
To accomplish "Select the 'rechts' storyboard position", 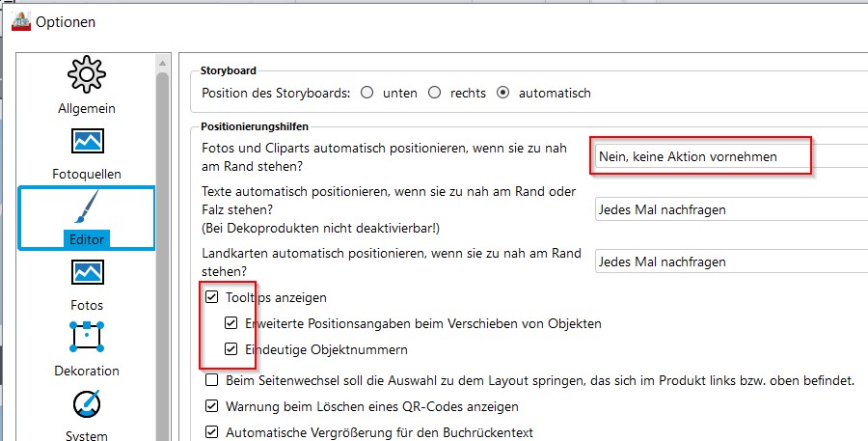I will 434,94.
